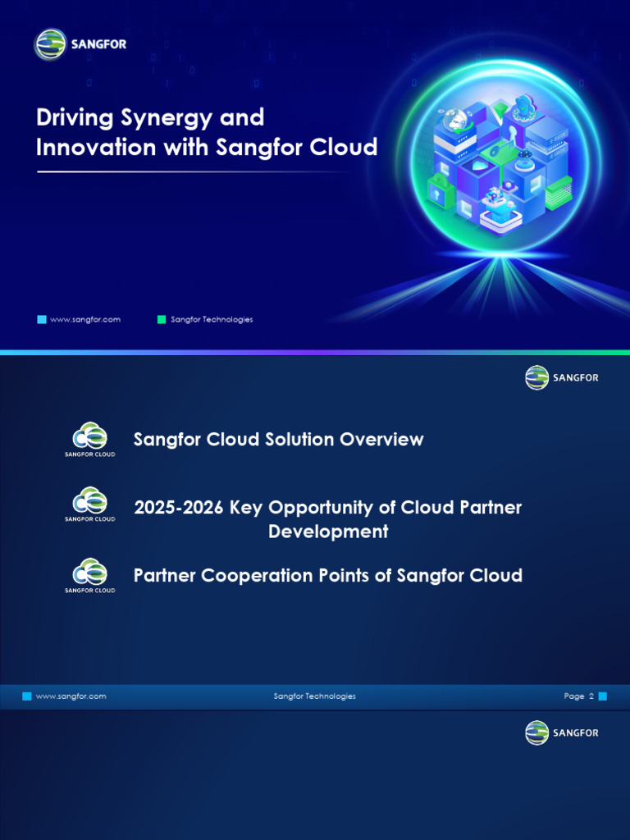This screenshot has width=630, height=840.
Task: Click the Sangfor logo on title slide
Action: (x=80, y=44)
